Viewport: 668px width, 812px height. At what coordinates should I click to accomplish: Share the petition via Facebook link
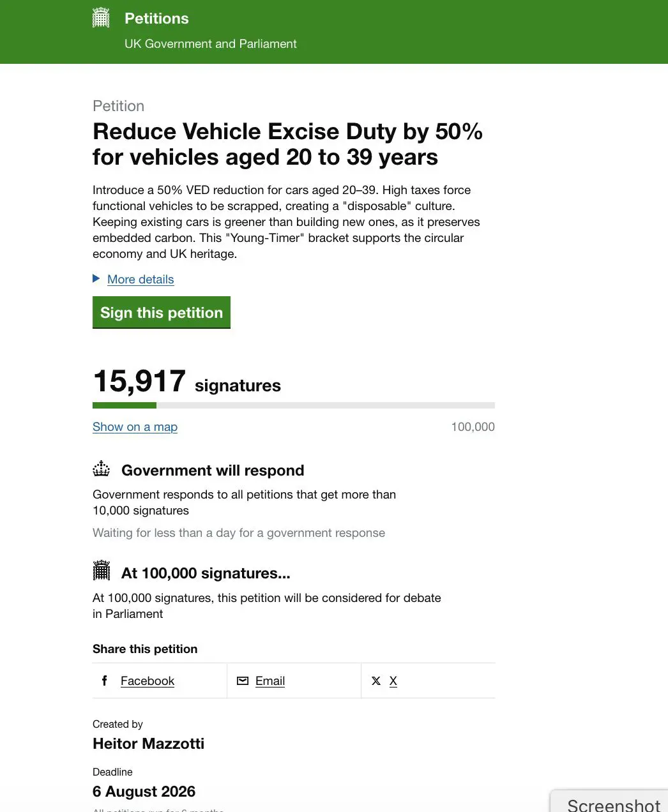(148, 681)
